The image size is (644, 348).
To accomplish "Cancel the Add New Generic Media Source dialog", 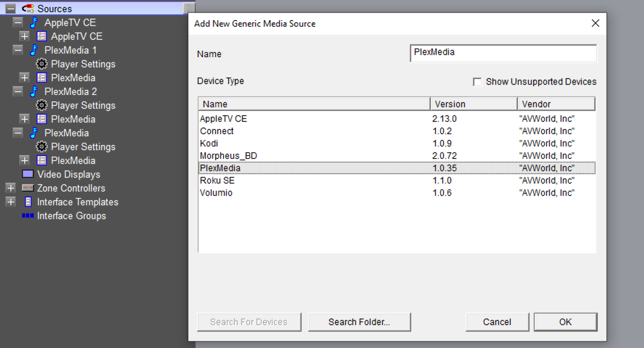I will (x=497, y=322).
